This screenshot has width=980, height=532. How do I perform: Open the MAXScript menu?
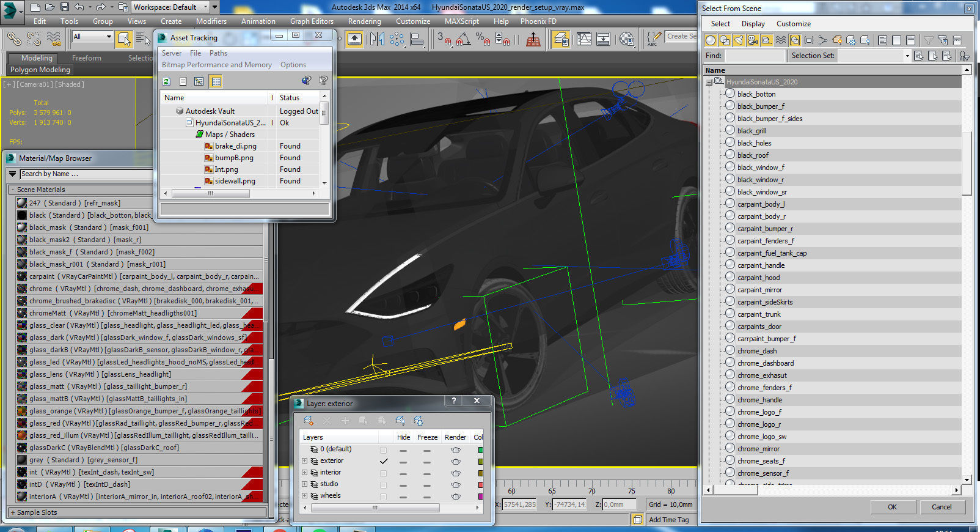pyautogui.click(x=461, y=21)
